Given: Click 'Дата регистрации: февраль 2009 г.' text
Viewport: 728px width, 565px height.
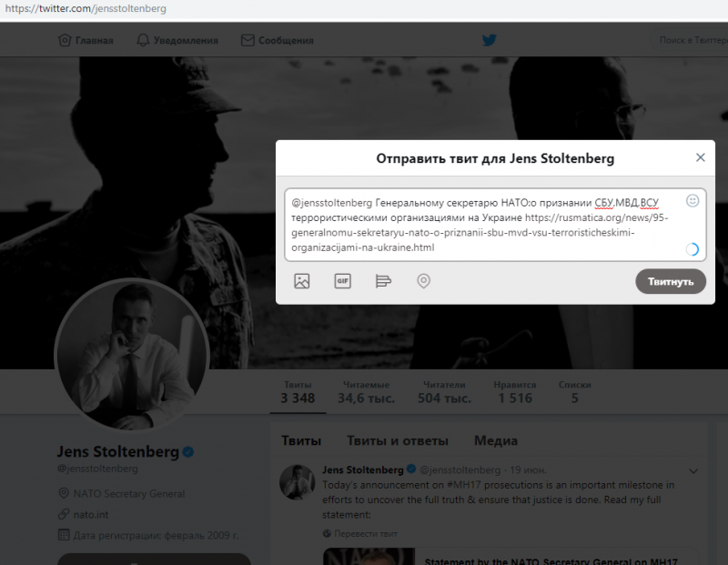Looking at the screenshot, I should coord(156,535).
